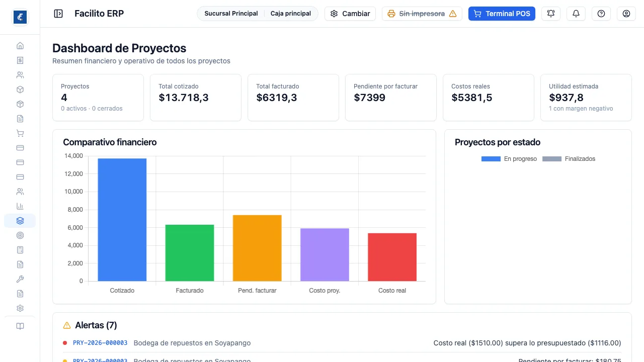This screenshot has height=362, width=644.
Task: Click the Total facturado $6319,3 card
Action: pos(293,98)
